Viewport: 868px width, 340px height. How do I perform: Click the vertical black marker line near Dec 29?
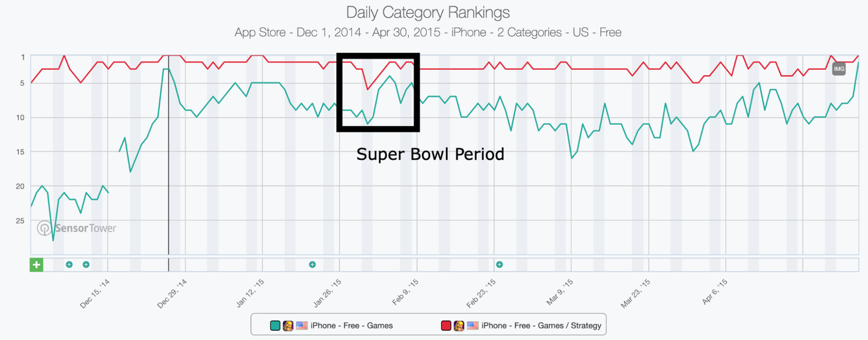click(168, 155)
